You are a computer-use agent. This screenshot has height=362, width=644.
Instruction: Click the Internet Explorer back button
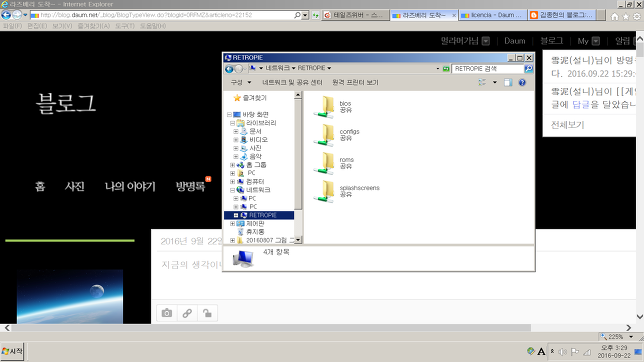click(6, 15)
